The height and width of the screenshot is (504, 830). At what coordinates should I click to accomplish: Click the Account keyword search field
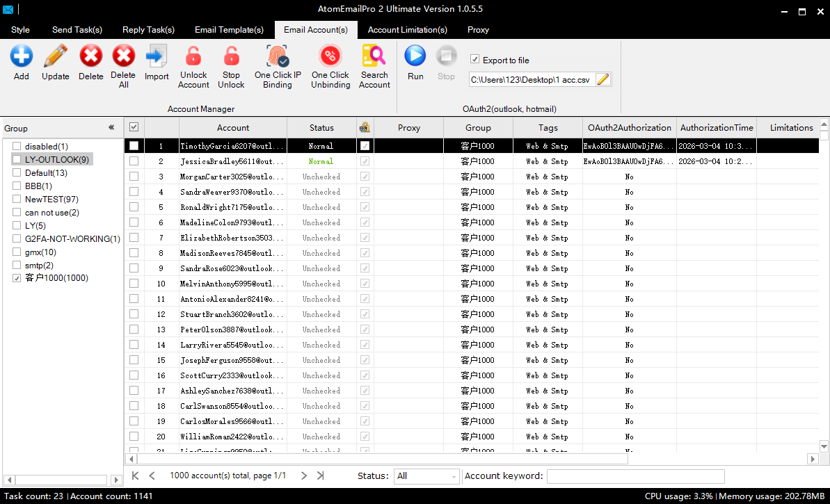click(x=635, y=476)
